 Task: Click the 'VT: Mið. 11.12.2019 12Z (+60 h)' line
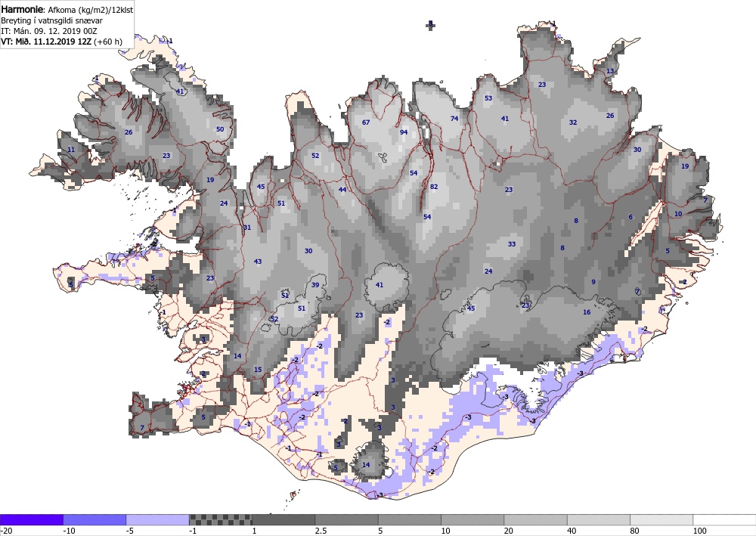click(61, 42)
